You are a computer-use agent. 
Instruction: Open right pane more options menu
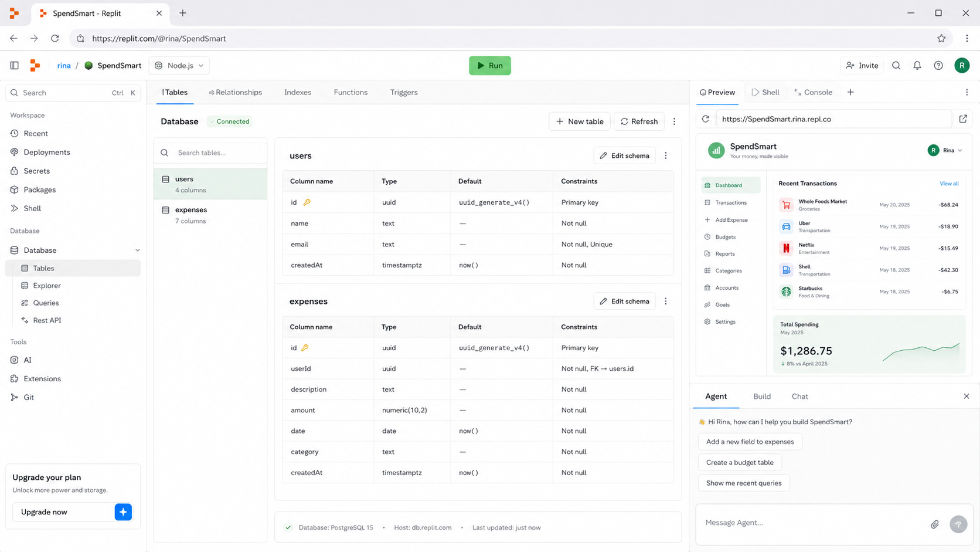tap(967, 93)
